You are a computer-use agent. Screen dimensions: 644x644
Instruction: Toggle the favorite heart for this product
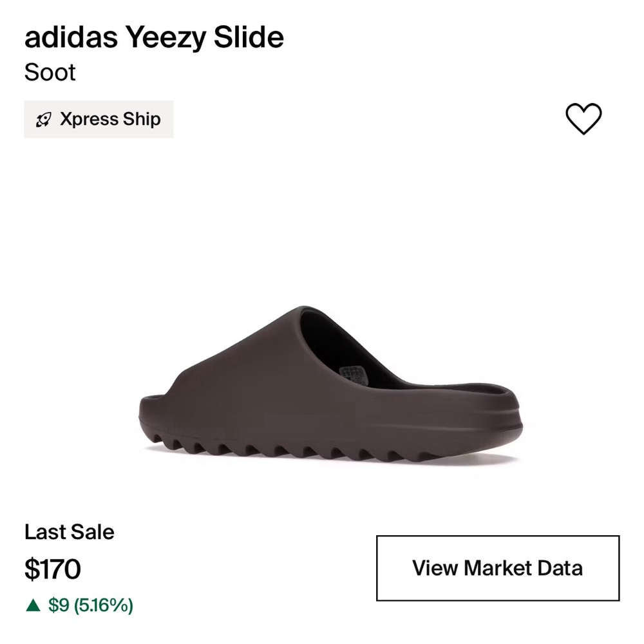[583, 119]
